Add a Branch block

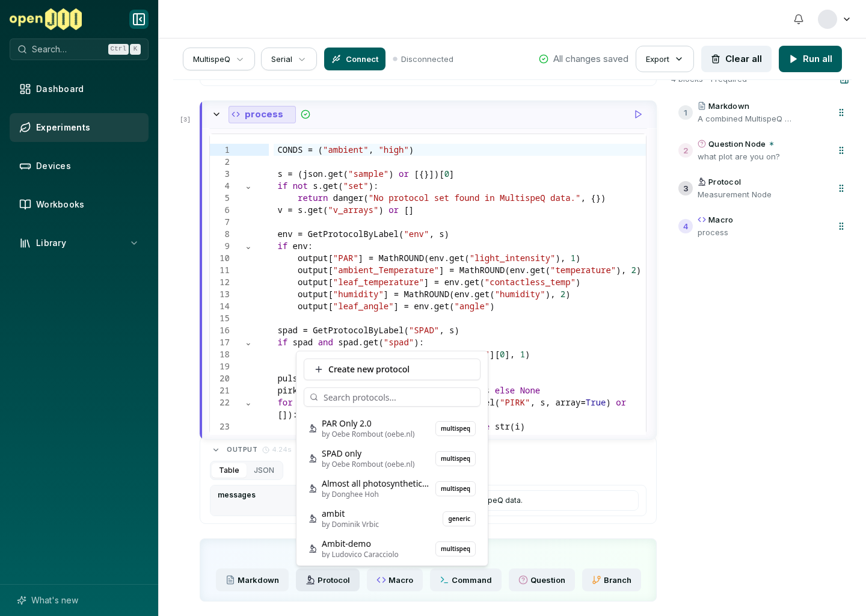tap(612, 580)
